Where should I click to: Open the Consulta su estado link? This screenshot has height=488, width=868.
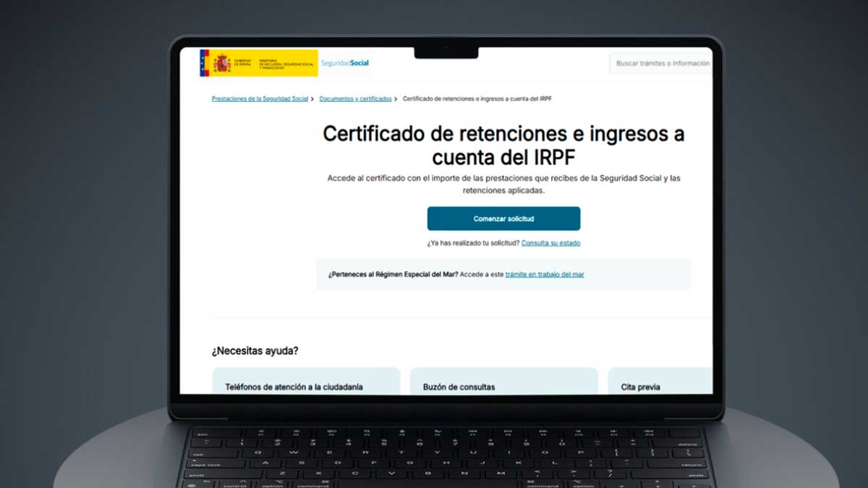click(552, 243)
